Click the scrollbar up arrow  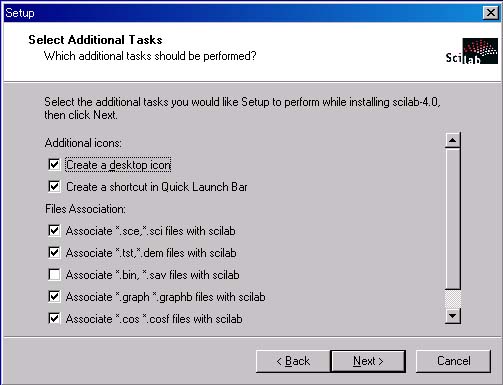click(453, 140)
